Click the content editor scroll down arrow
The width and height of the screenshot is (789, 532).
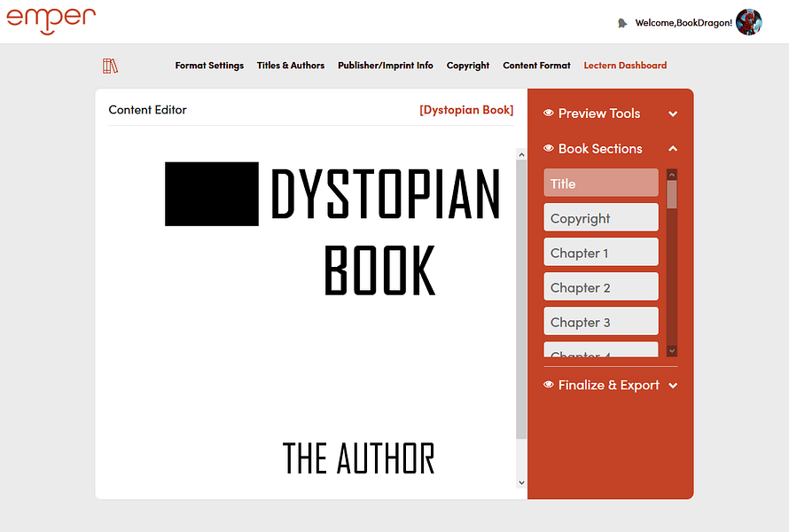click(521, 482)
